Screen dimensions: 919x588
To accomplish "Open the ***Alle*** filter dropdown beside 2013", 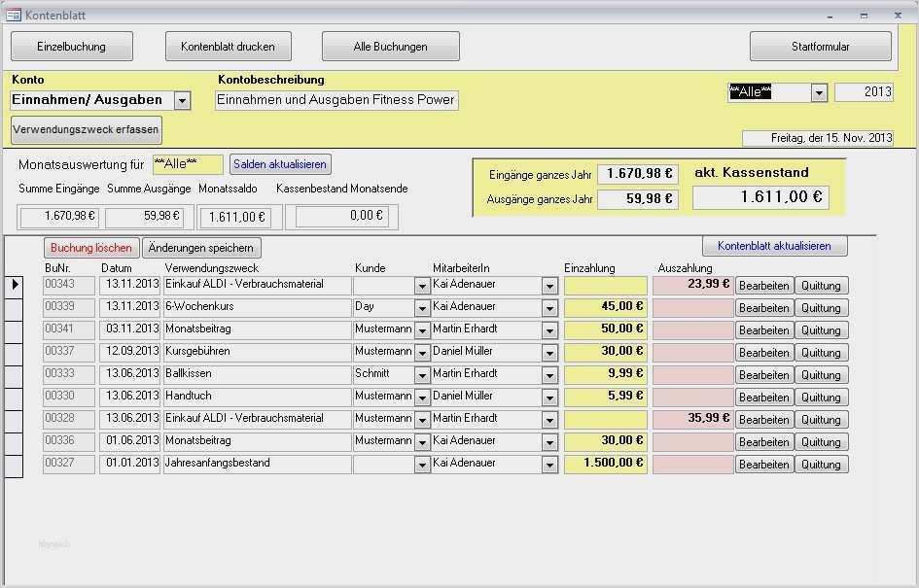I will 819,91.
